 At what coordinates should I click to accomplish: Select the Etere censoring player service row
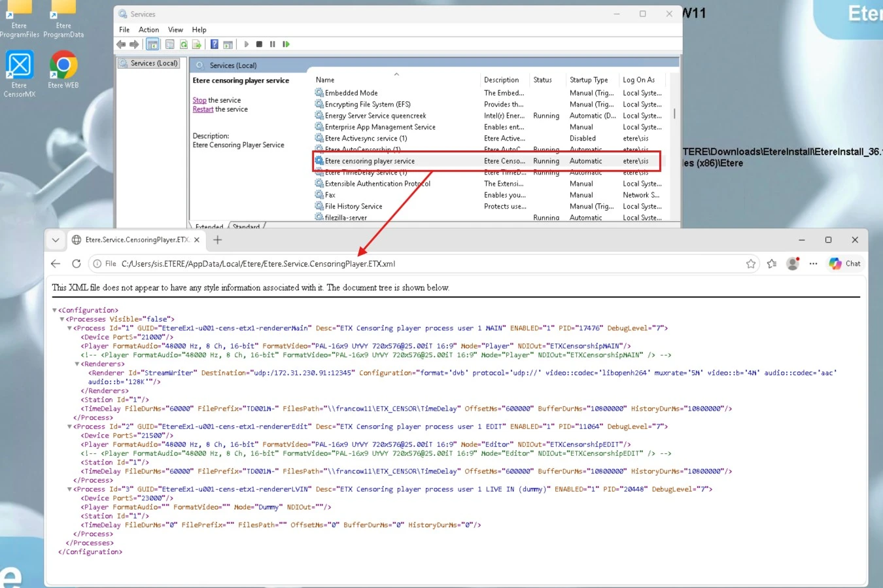click(489, 161)
